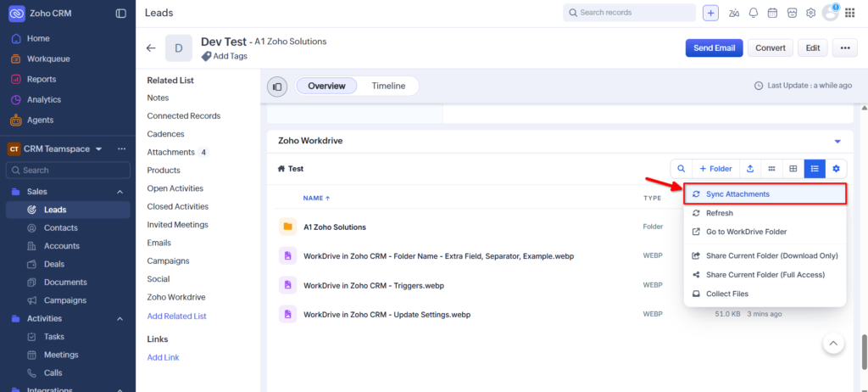Click the Add Related List link
The image size is (868, 392).
[176, 316]
